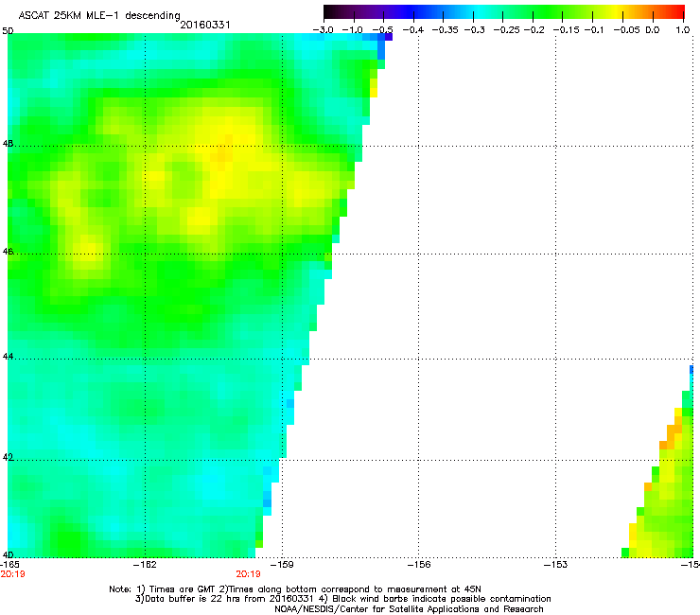Click longitude label -159

click(x=283, y=565)
